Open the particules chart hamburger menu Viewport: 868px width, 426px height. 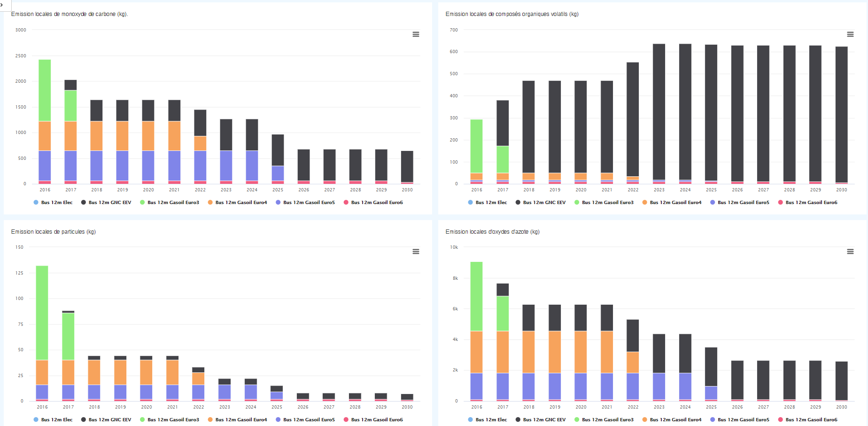(x=416, y=252)
